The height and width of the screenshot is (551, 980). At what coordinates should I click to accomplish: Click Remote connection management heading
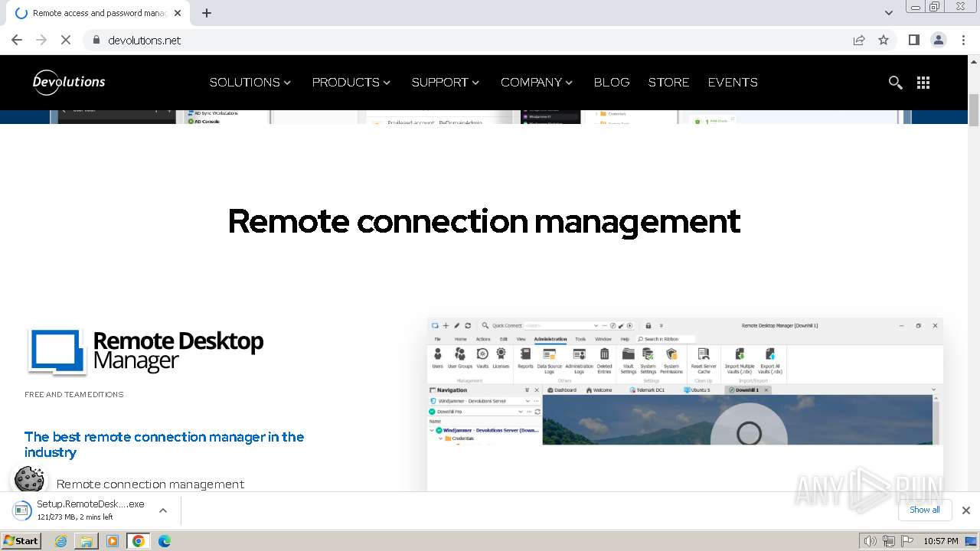pyautogui.click(x=484, y=221)
